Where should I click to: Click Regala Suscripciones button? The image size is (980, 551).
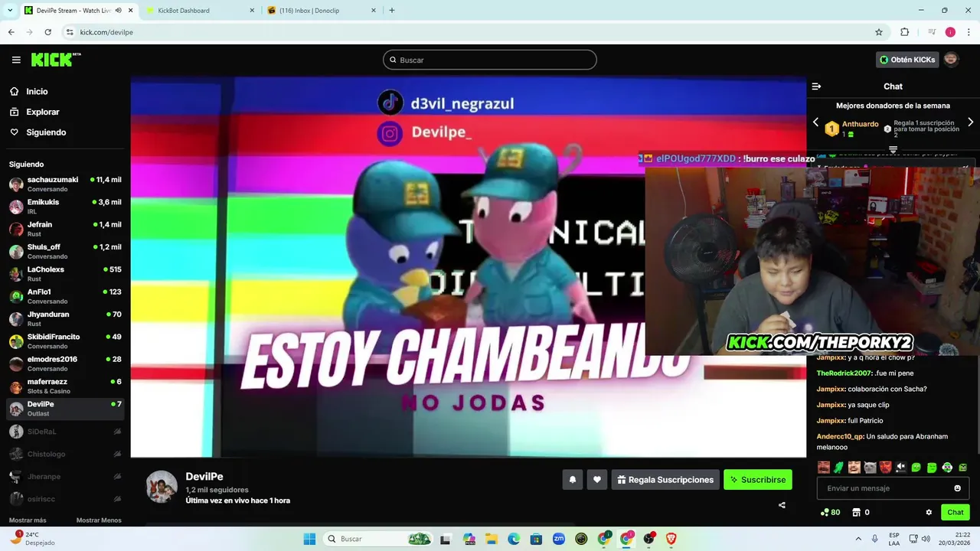[x=665, y=480]
